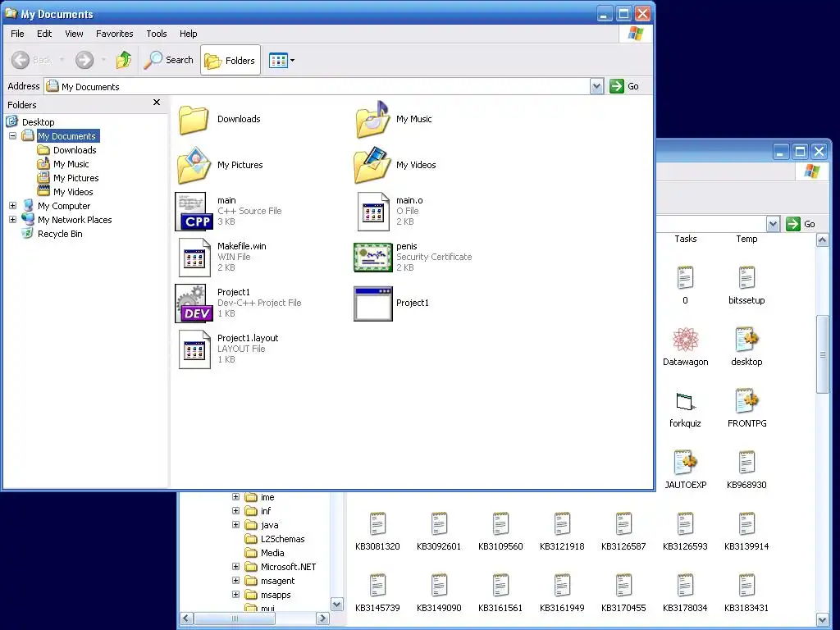The image size is (840, 630).
Task: Collapse My Documents in folder tree
Action: pos(13,136)
